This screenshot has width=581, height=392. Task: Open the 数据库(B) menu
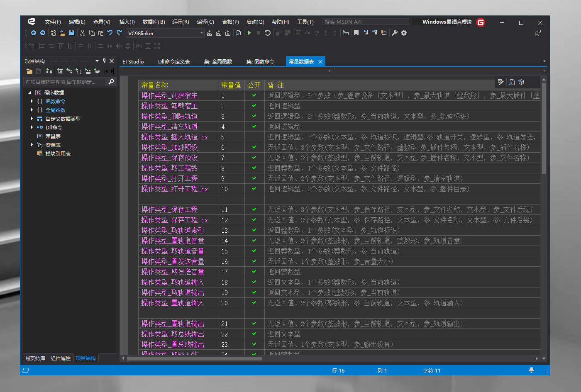tap(154, 22)
